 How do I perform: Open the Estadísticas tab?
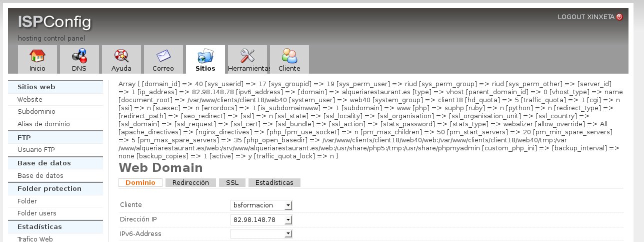coord(274,183)
